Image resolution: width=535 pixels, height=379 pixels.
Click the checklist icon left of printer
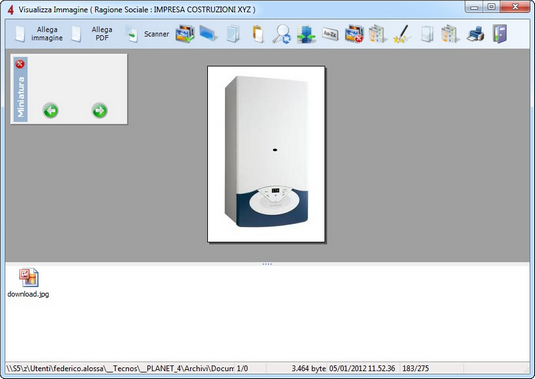(x=450, y=34)
